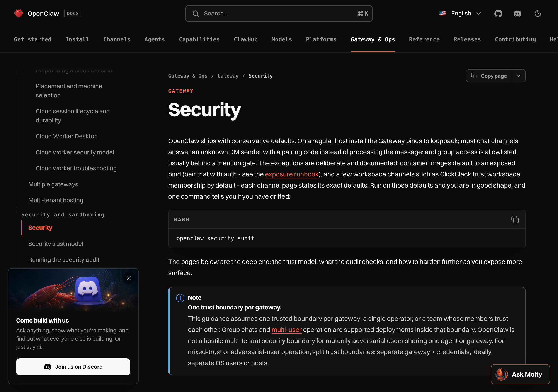Copy the bash code block
The height and width of the screenshot is (392, 558).
click(x=515, y=220)
